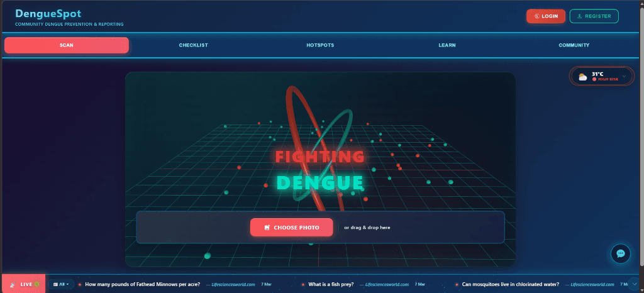Open the Community tab

[574, 45]
